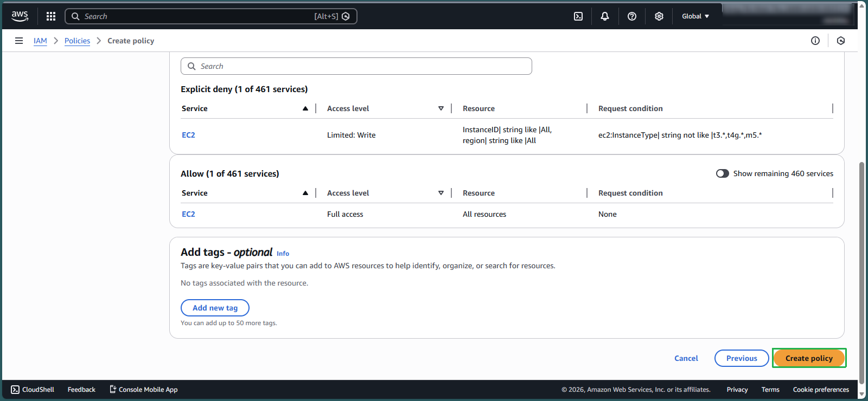
Task: Click Add new tag button
Action: click(215, 308)
